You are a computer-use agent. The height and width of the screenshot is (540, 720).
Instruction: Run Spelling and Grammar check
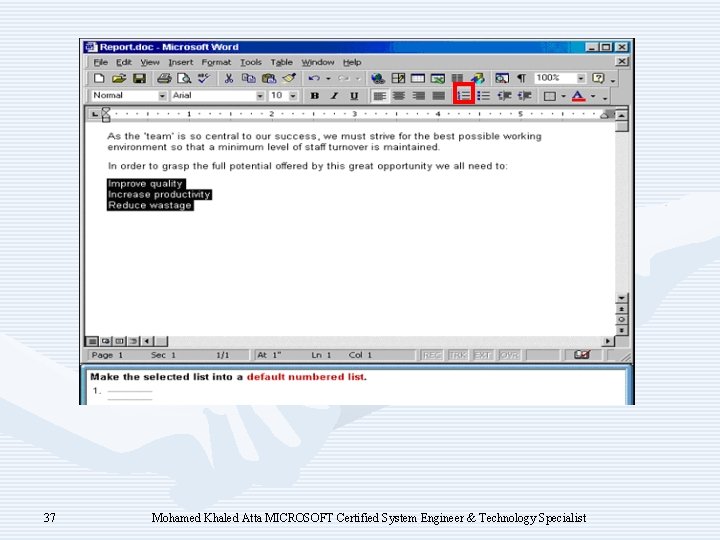coord(203,79)
